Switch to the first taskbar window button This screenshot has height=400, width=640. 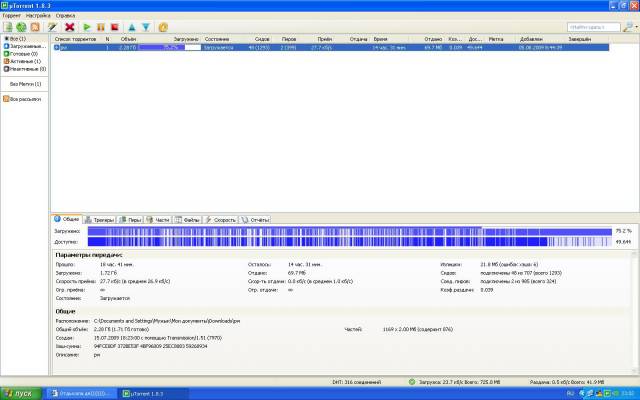coord(82,393)
